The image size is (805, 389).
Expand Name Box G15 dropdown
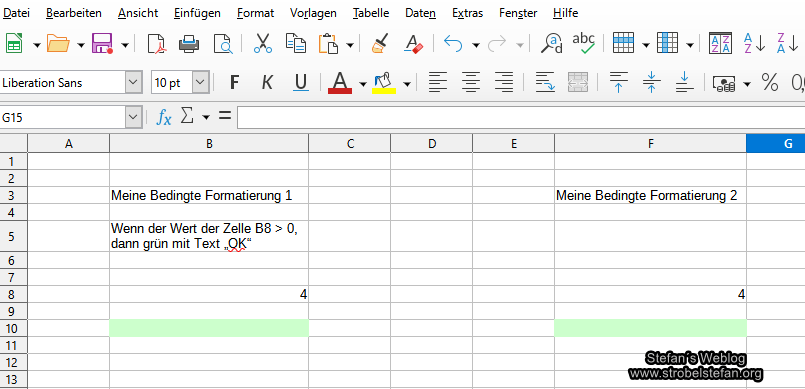click(133, 118)
